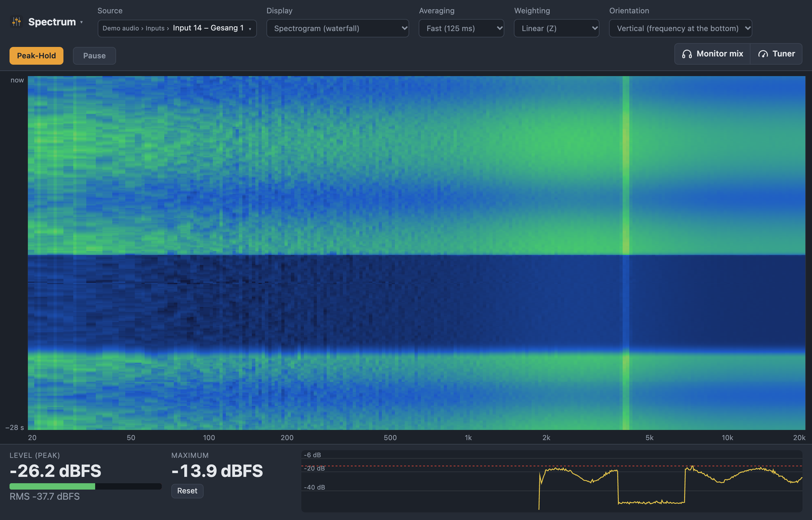This screenshot has width=812, height=520.
Task: Toggle the Peak-Hold button
Action: coord(37,56)
